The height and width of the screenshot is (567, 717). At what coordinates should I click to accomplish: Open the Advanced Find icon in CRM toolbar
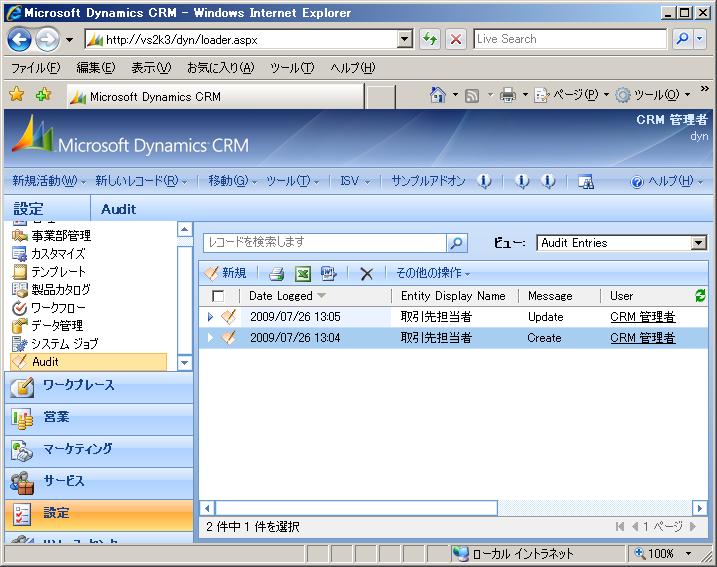pyautogui.click(x=585, y=182)
